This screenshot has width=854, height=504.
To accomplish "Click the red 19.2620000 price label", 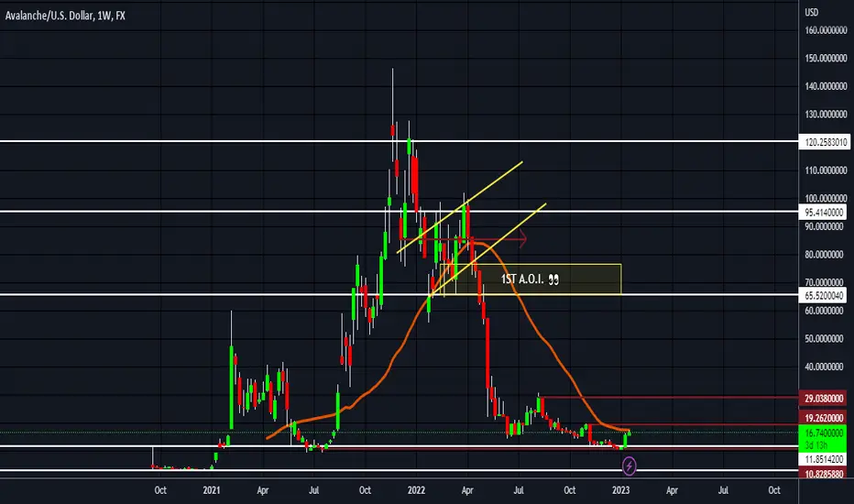I will click(x=824, y=419).
